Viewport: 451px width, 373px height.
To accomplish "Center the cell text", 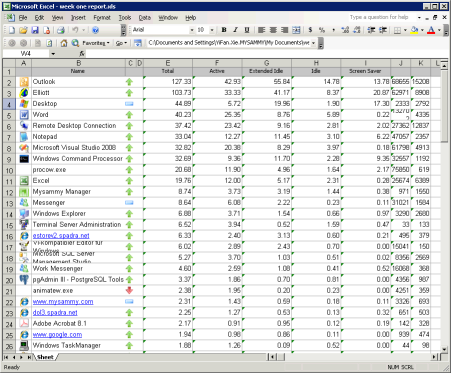I will 273,30.
